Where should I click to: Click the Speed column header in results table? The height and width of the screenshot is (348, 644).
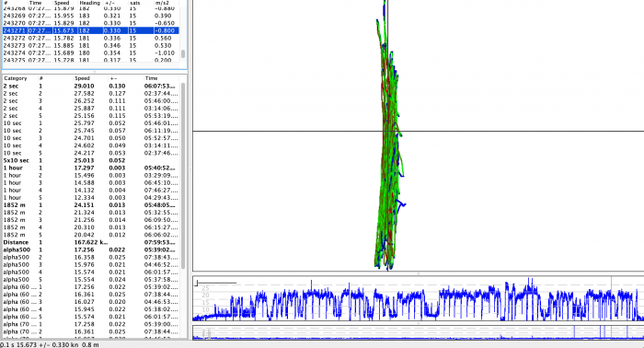pyautogui.click(x=82, y=78)
